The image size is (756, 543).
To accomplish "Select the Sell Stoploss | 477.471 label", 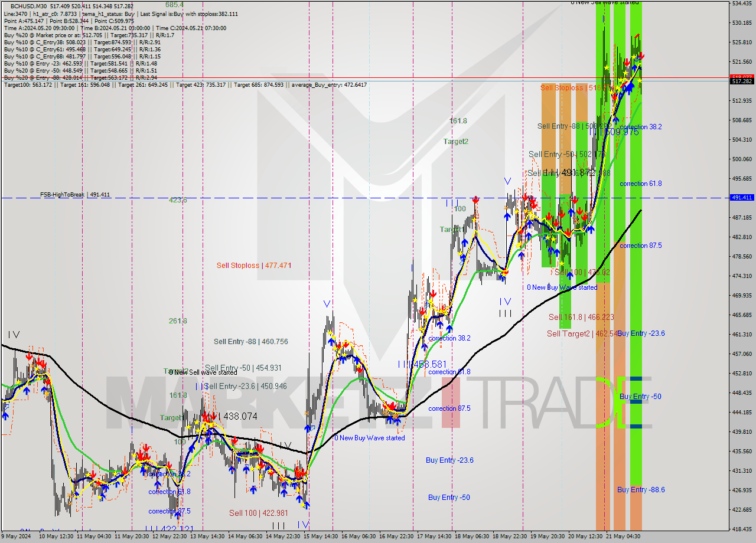I will tap(253, 266).
